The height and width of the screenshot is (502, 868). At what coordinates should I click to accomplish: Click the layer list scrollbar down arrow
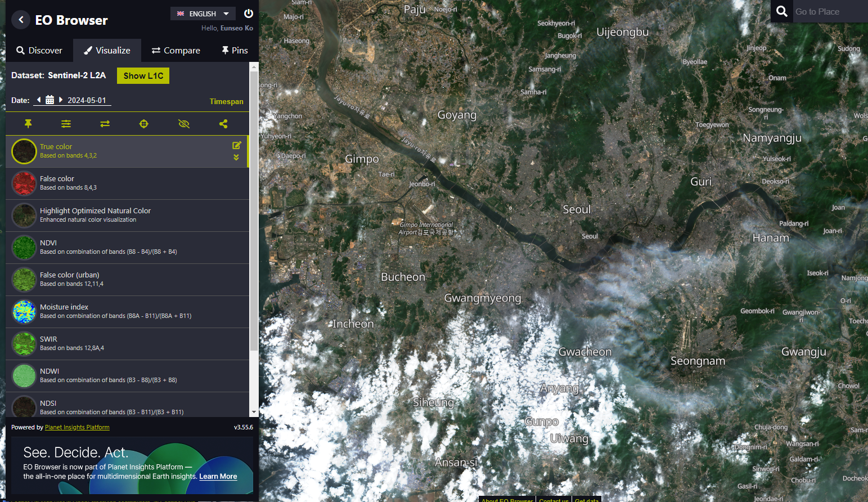point(254,413)
